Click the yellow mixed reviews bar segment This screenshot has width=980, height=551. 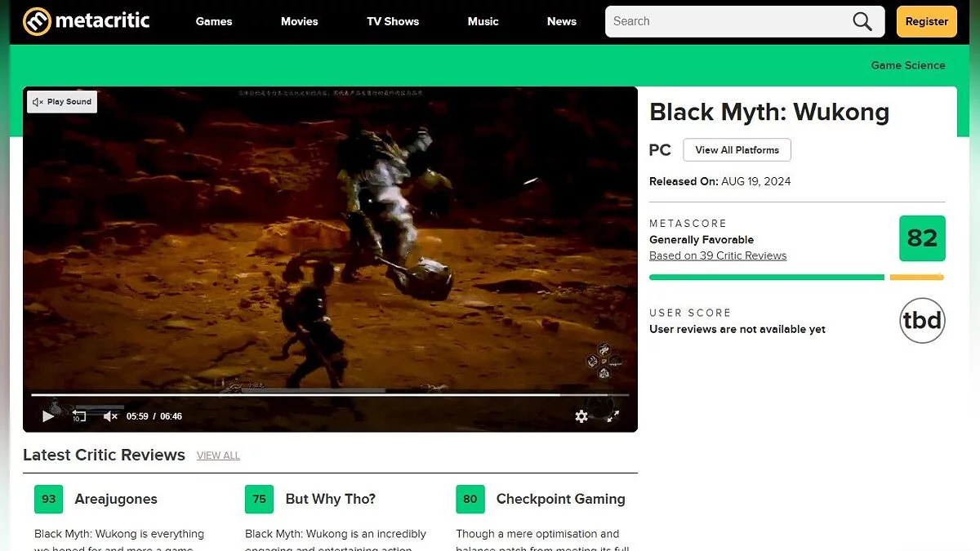(x=917, y=278)
